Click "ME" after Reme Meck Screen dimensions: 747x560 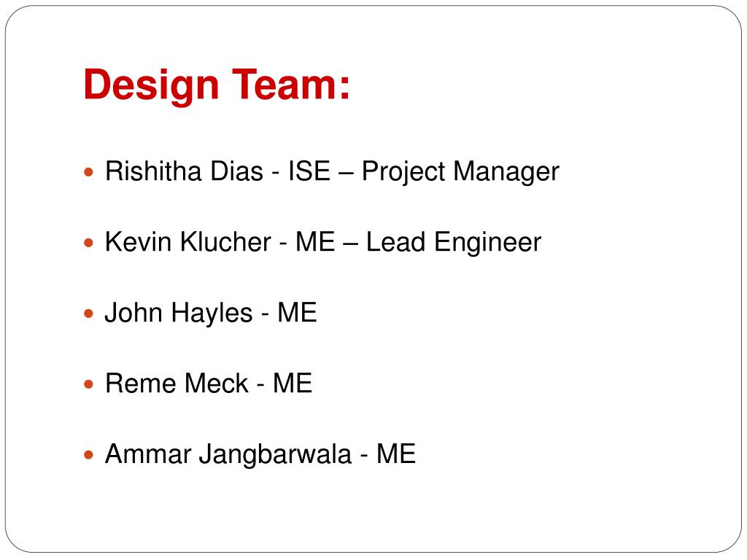(293, 383)
